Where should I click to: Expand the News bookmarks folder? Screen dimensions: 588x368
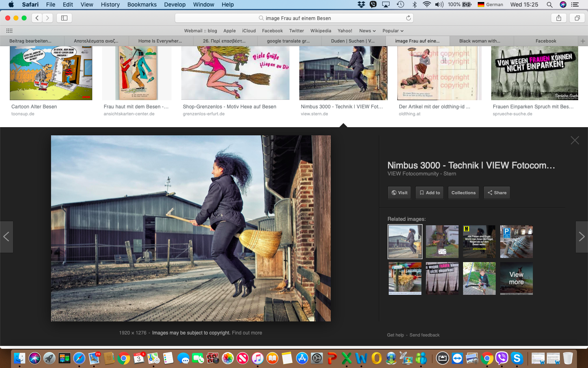click(367, 31)
